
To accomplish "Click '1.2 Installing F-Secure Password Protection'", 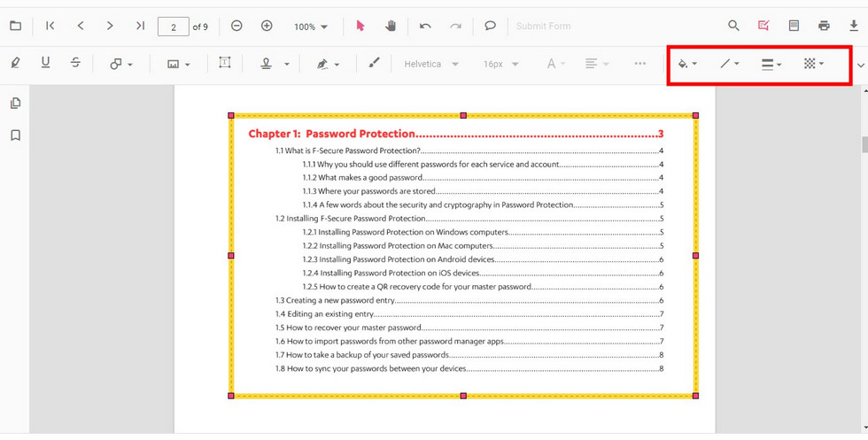I will click(x=351, y=219).
